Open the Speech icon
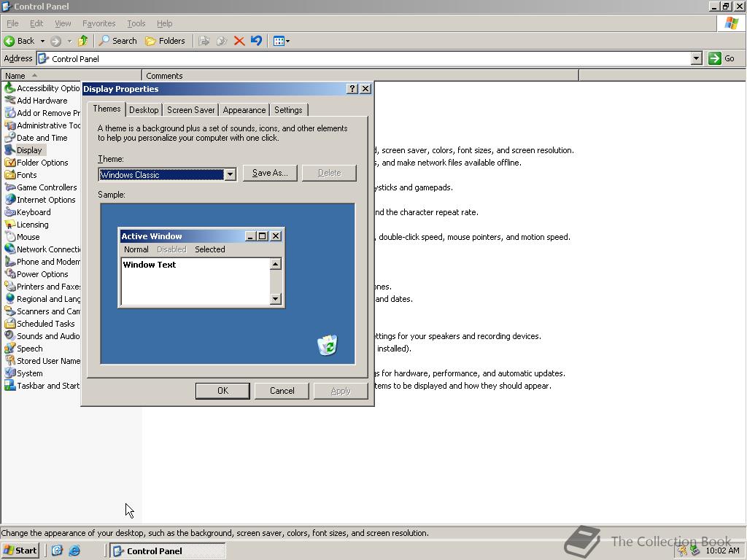 point(10,348)
